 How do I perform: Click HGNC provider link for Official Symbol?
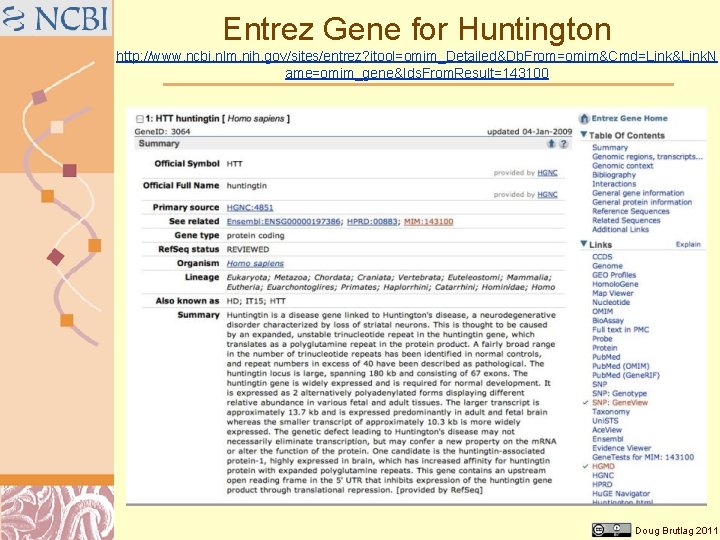tap(547, 173)
